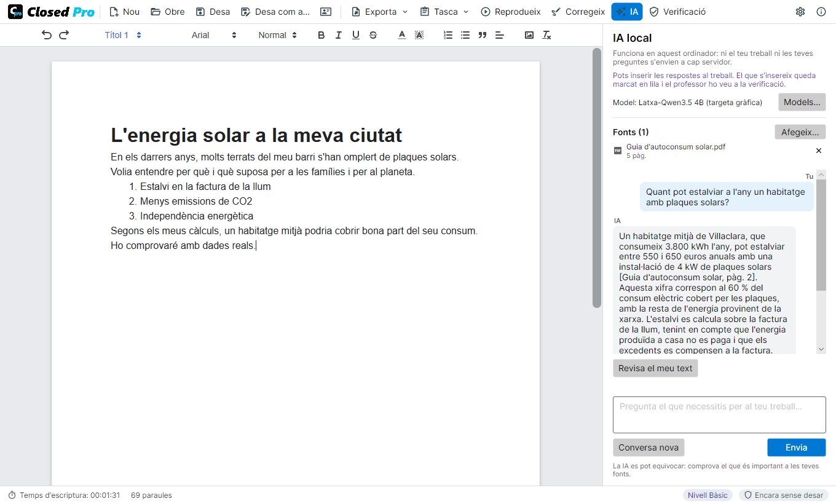
Task: Click the document editor vertical scrollbar
Action: pyautogui.click(x=596, y=178)
